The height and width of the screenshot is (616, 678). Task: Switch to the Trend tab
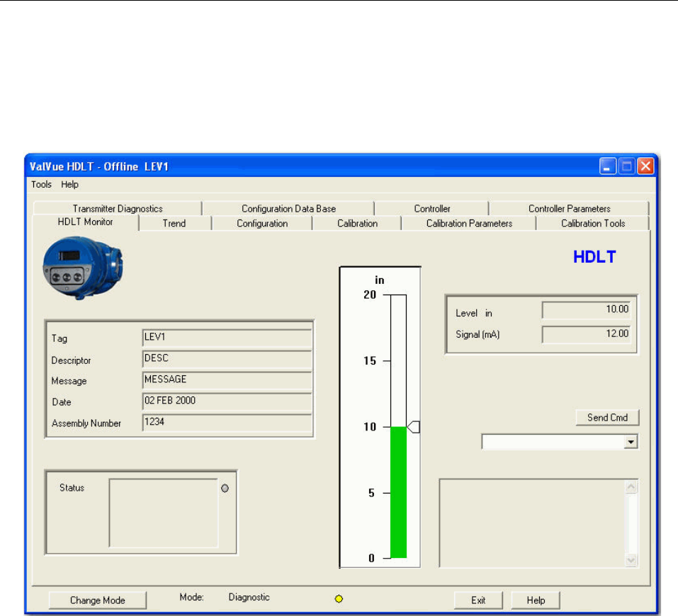pyautogui.click(x=174, y=224)
